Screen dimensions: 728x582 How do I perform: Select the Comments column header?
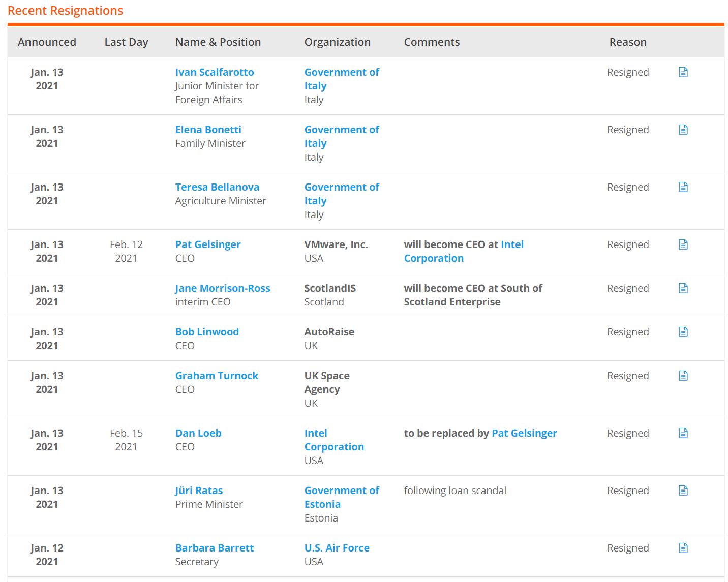(x=432, y=42)
